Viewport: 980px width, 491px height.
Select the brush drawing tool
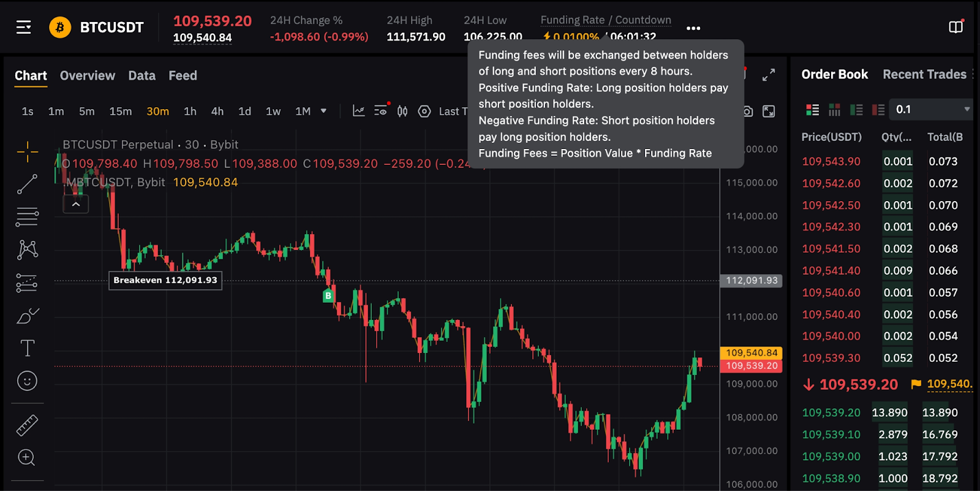pos(27,316)
